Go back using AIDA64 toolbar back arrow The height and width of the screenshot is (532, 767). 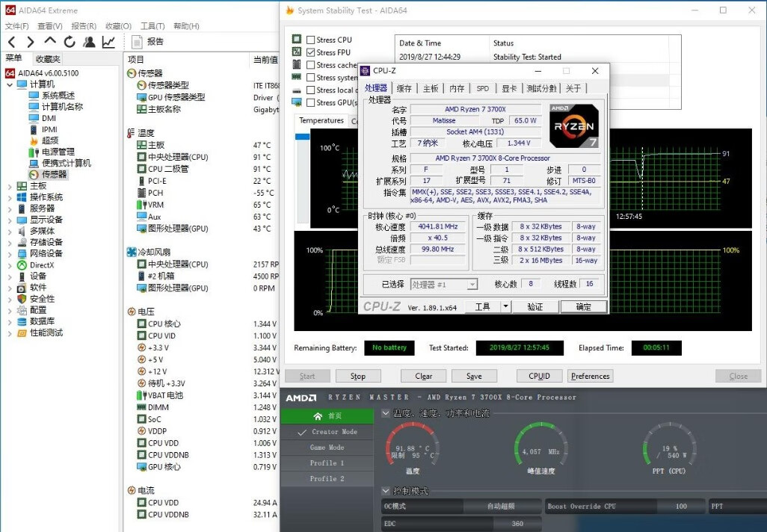click(12, 42)
